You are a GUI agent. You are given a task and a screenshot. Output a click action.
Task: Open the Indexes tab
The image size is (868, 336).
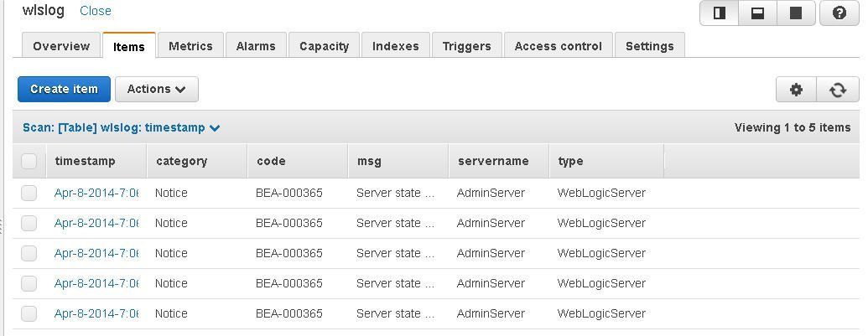395,46
